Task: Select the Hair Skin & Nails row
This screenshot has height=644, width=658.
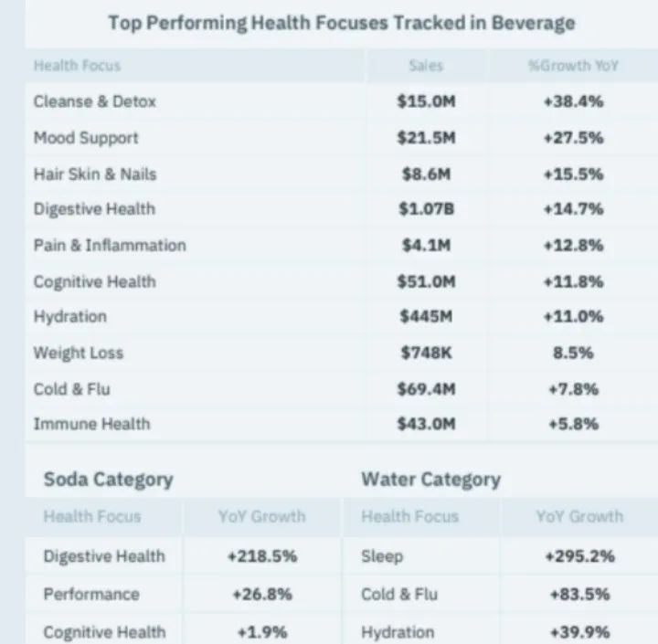Action: pos(342,174)
